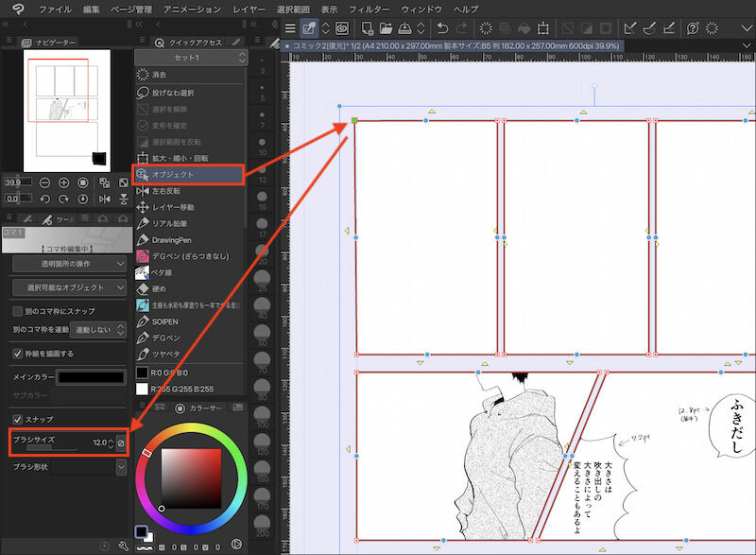Select レイヤー移動 in Quick Access

click(190, 207)
